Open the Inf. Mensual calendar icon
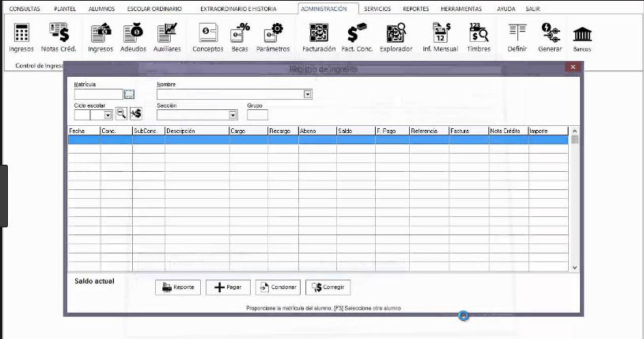 click(x=441, y=37)
